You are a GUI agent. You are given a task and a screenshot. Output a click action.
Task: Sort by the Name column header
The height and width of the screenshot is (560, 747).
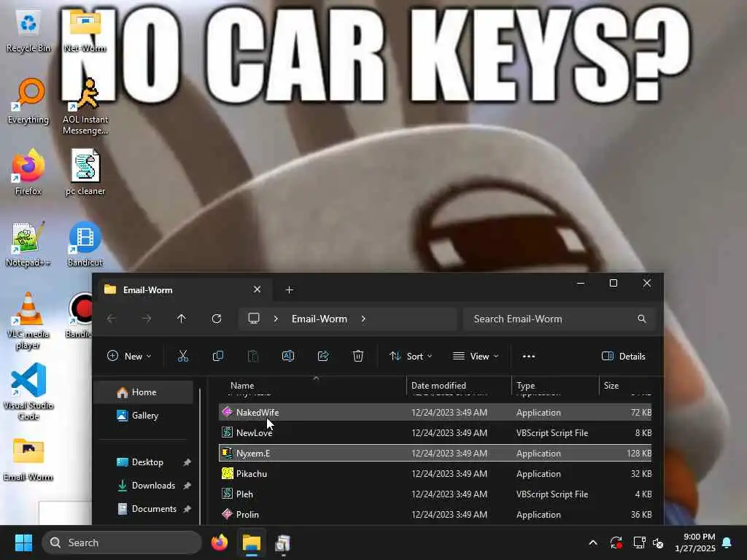312,385
